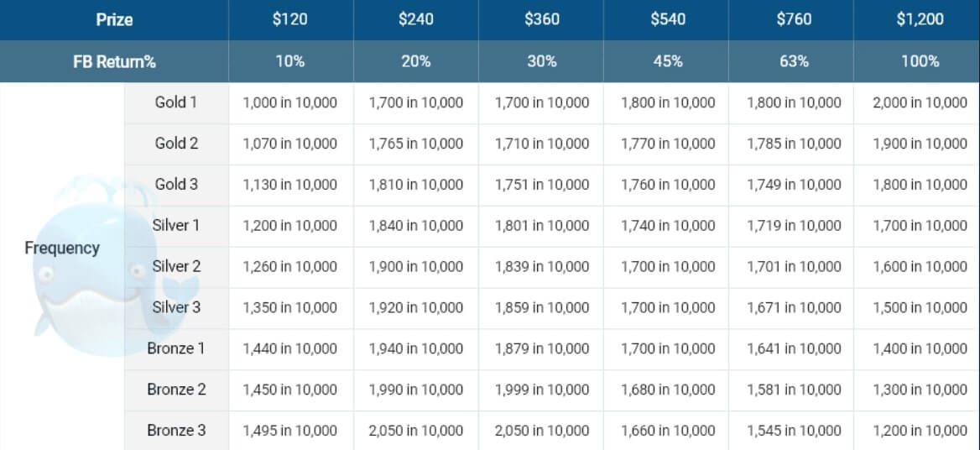Select the 100% FB return cell
980x450 pixels.
(920, 61)
